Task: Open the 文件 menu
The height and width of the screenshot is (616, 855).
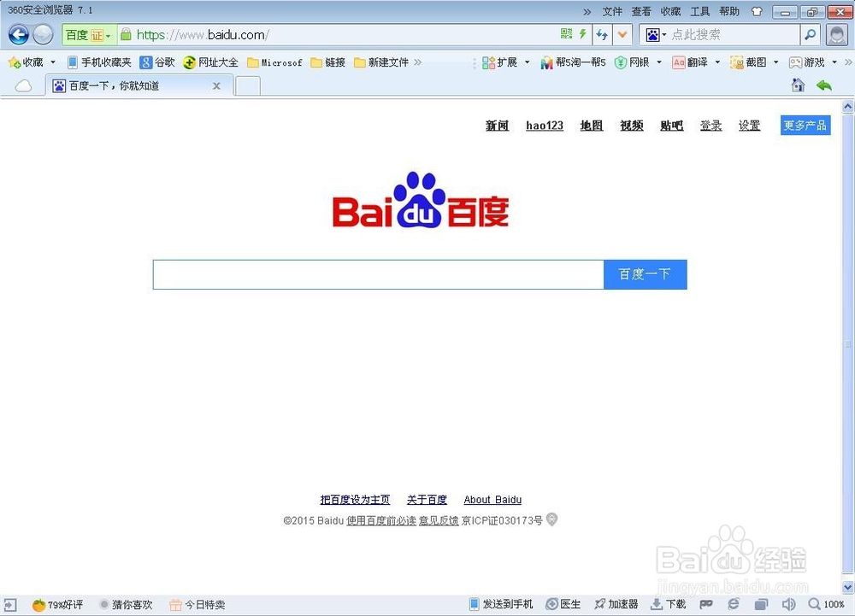Action: tap(612, 11)
